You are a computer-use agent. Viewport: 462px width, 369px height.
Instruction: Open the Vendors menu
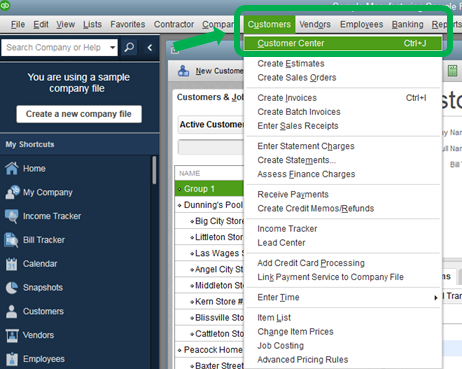(x=315, y=24)
